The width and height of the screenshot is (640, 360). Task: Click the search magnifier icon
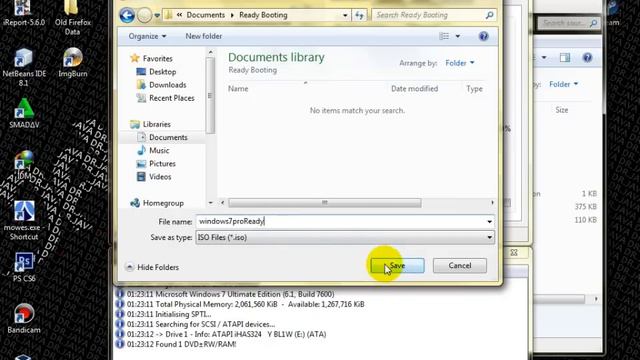pyautogui.click(x=489, y=15)
